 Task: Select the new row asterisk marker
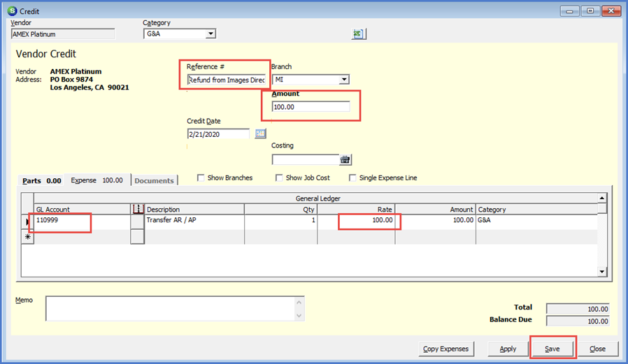(x=28, y=237)
